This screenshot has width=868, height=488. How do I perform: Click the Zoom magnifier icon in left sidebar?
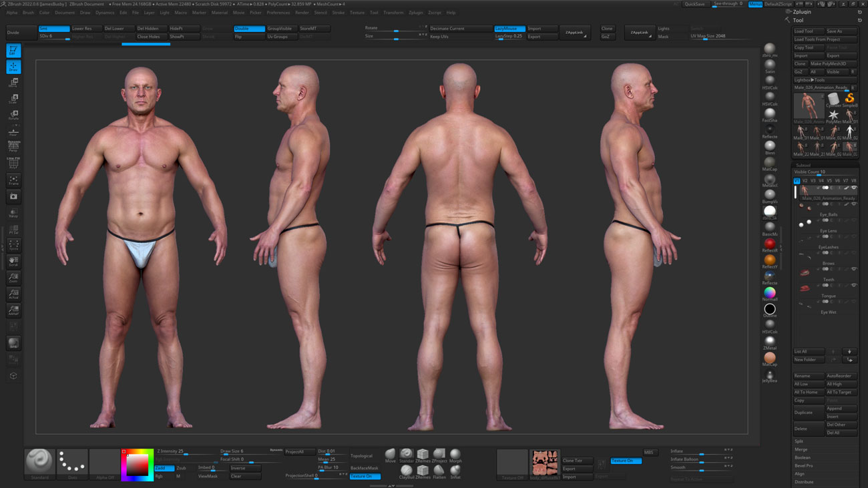tap(13, 277)
